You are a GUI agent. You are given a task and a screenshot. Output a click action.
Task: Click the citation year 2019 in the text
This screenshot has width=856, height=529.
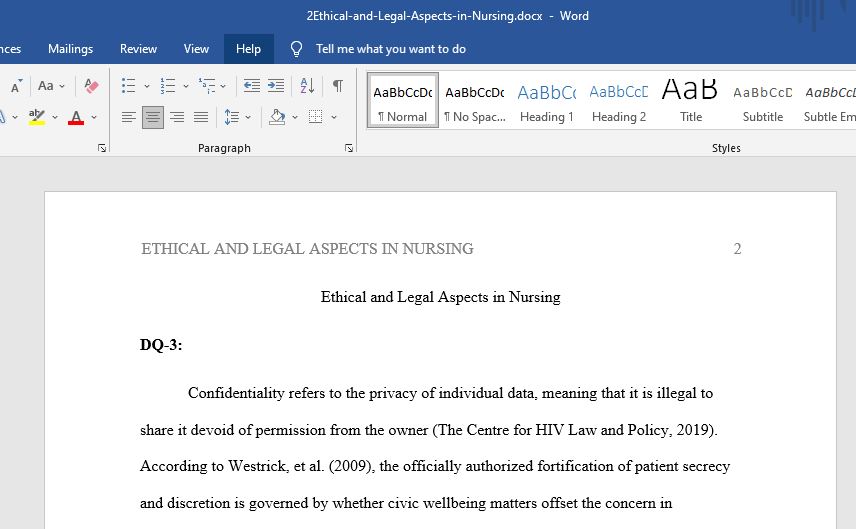[x=693, y=430]
